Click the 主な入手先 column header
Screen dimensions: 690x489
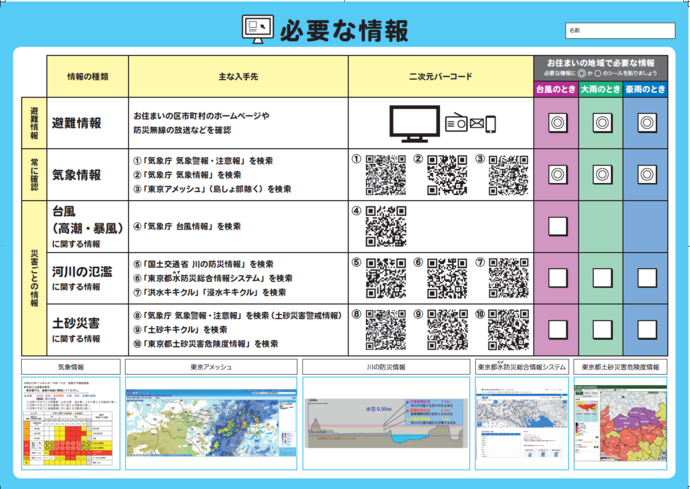[x=238, y=77]
